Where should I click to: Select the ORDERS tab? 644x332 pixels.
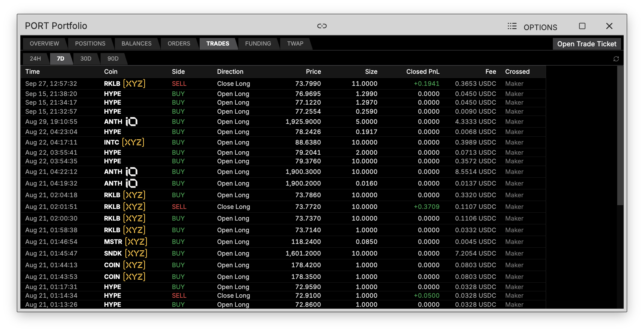[x=179, y=44]
